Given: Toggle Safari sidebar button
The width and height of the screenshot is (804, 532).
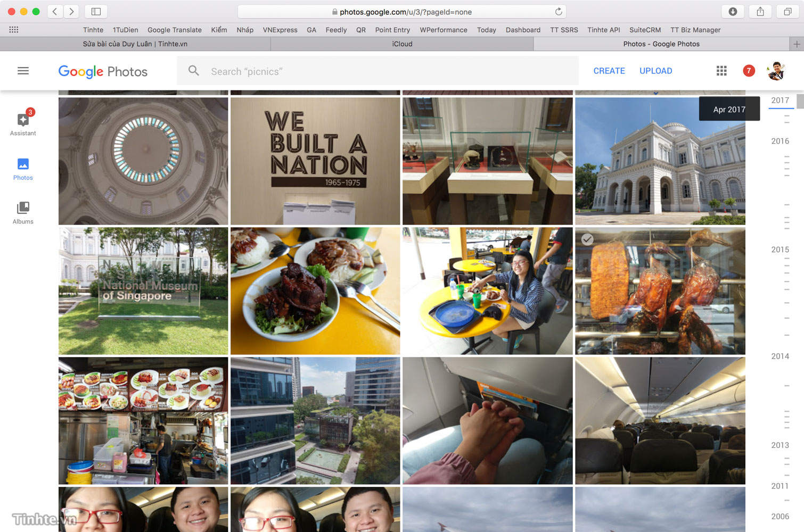Looking at the screenshot, I should [96, 11].
